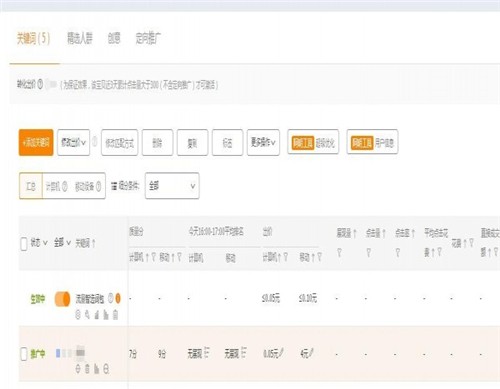500x389 pixels.
Task: Click the 标签 toolbar button
Action: (x=227, y=143)
